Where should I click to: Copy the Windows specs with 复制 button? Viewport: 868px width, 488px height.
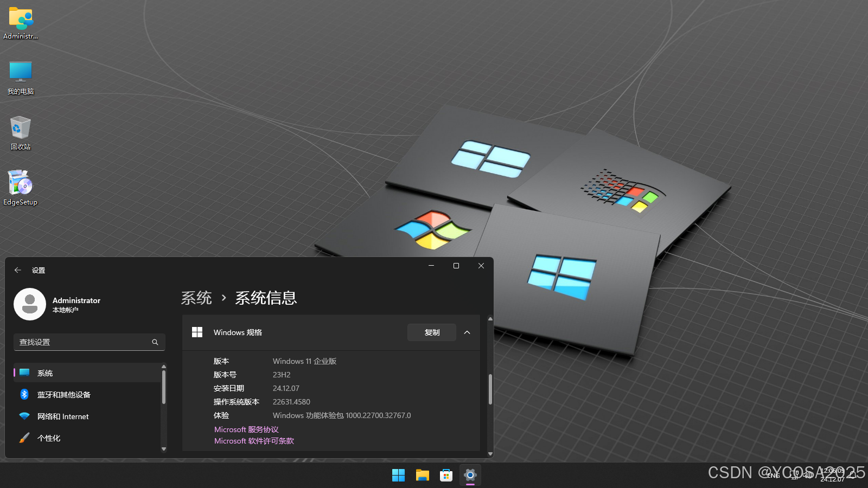click(x=432, y=332)
